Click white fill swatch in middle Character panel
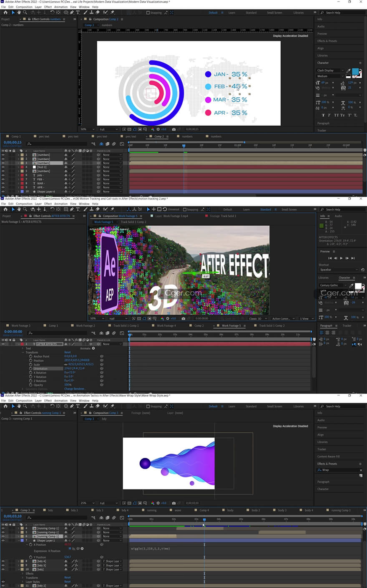The height and width of the screenshot is (588, 367). click(x=358, y=286)
